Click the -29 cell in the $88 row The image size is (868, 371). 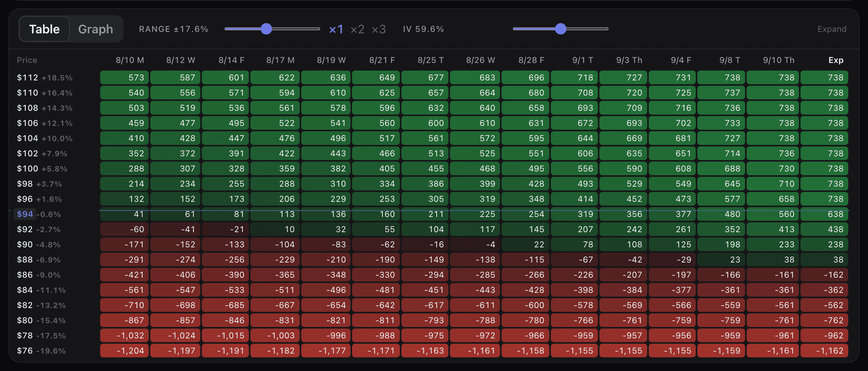tap(672, 260)
